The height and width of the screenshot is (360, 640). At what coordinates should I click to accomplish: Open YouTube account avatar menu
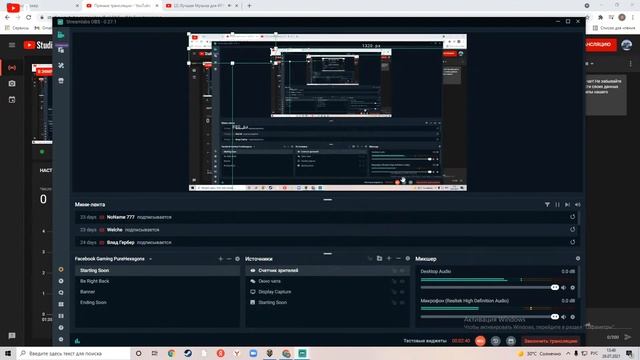627,45
